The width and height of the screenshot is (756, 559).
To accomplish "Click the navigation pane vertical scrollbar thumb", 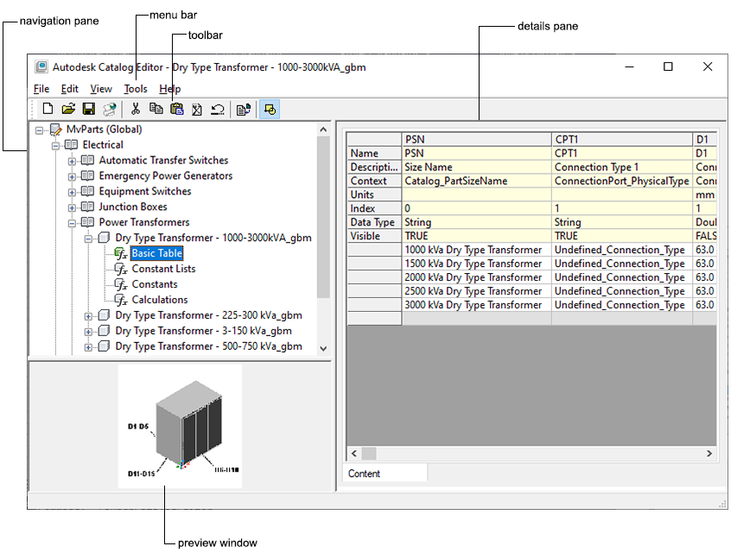I will click(x=323, y=217).
